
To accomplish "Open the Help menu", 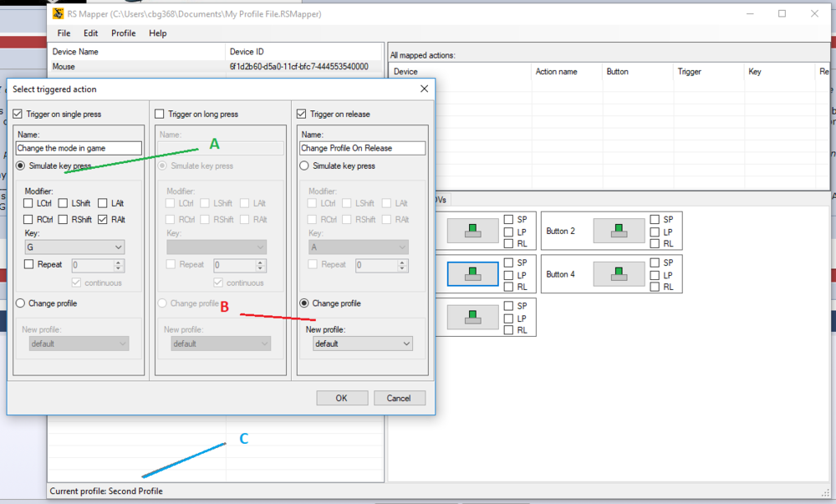I will tap(158, 33).
